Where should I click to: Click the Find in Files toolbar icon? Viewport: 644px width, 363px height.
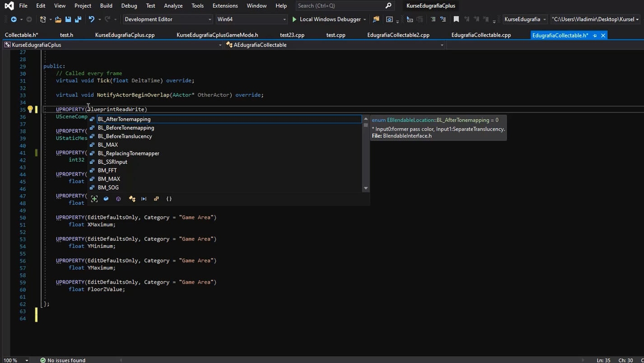(376, 19)
